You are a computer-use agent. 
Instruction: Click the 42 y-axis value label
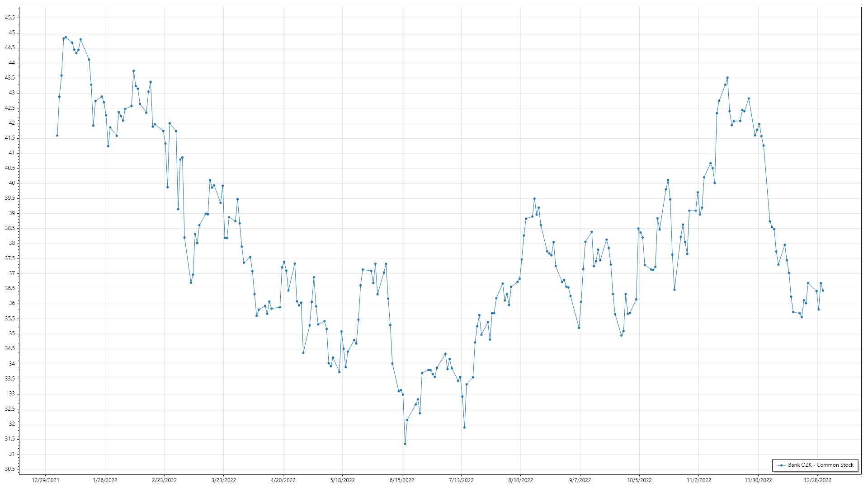click(12, 123)
